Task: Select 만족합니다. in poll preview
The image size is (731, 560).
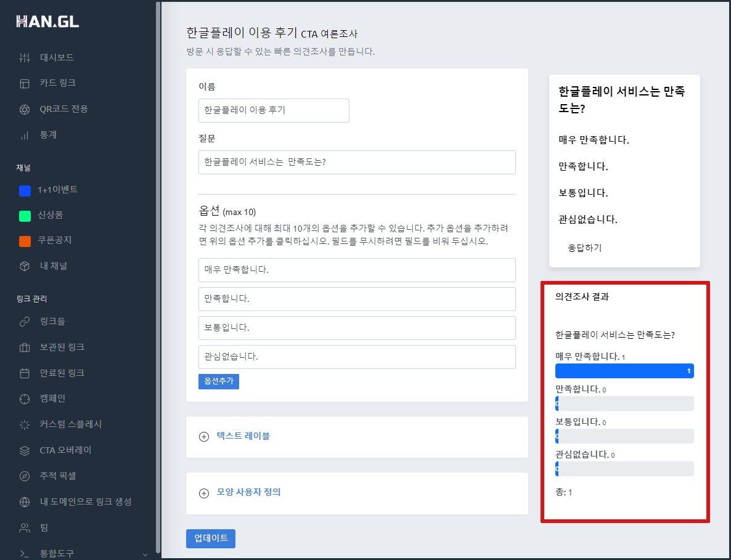Action: coord(583,166)
